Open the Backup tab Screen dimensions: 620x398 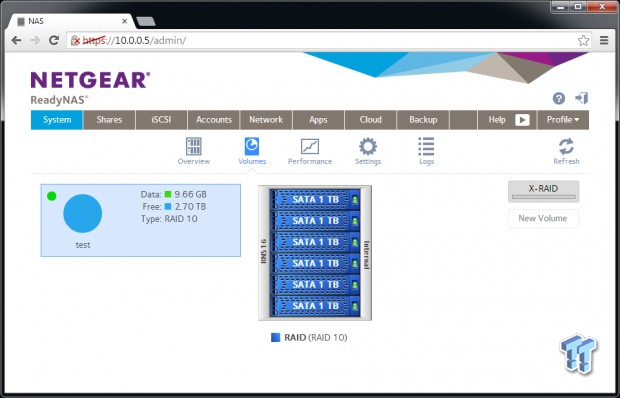(x=423, y=120)
